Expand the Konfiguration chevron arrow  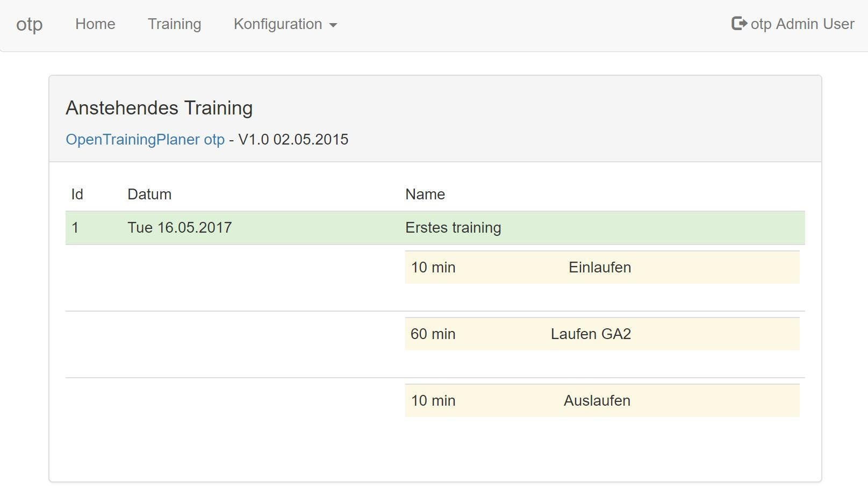click(x=334, y=25)
